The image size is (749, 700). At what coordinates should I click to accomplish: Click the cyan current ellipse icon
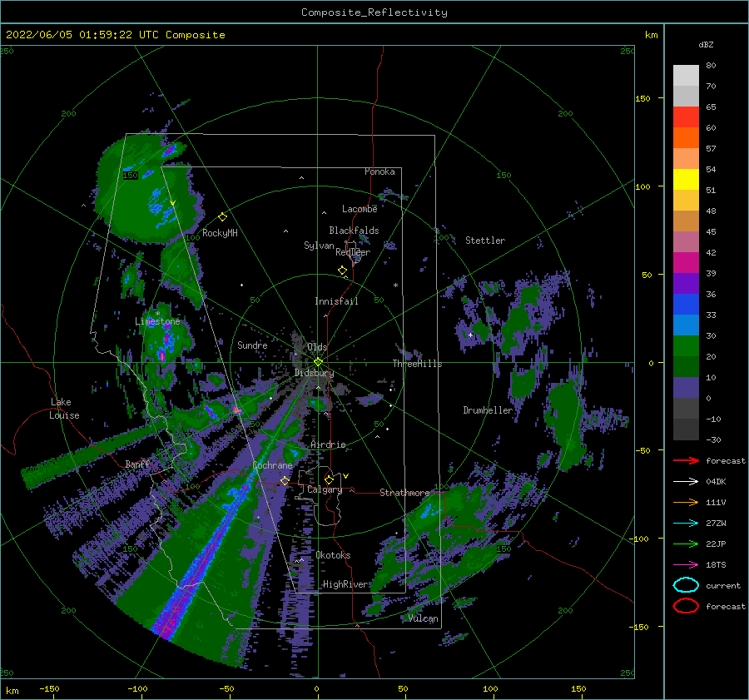[686, 585]
